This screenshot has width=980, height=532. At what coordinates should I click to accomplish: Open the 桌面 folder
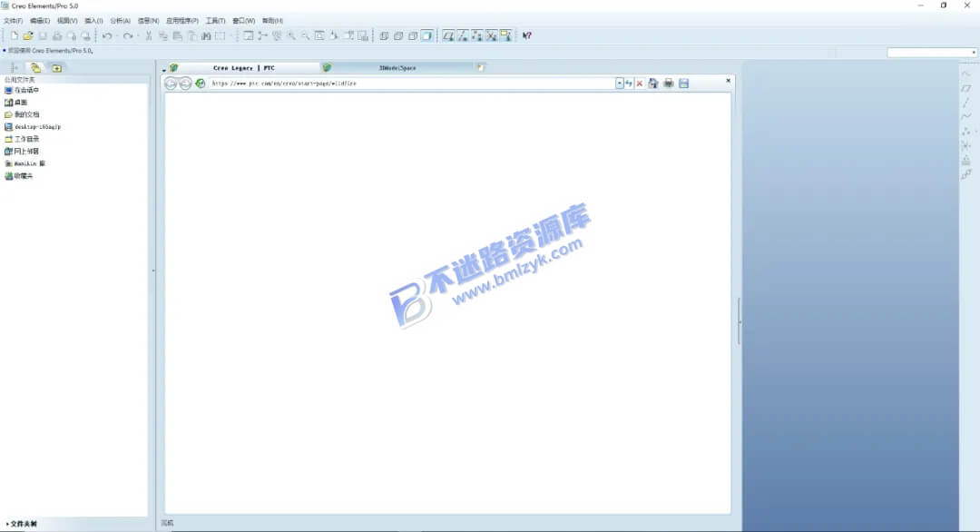(16, 103)
